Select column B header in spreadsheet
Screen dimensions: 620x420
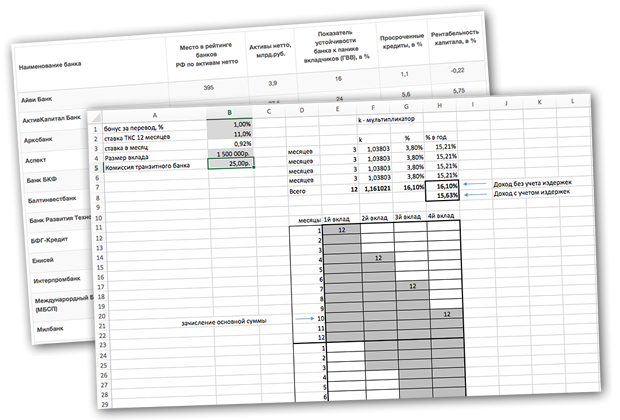[x=229, y=113]
